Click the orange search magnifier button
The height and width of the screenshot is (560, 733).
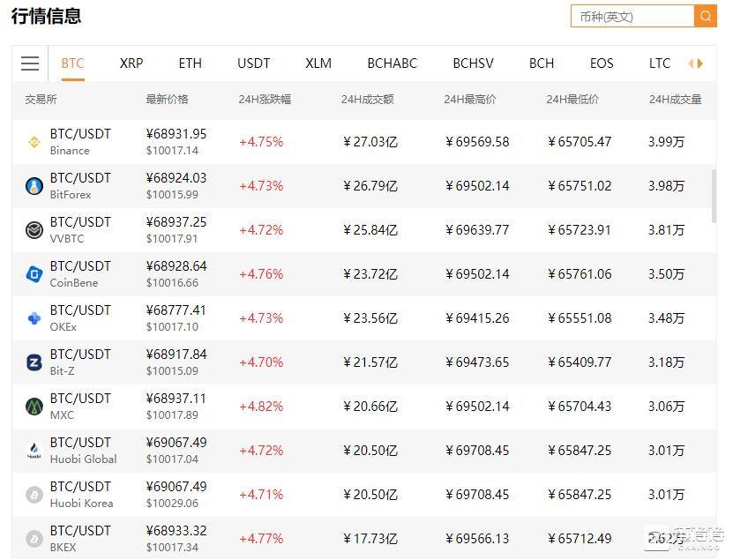click(x=705, y=16)
